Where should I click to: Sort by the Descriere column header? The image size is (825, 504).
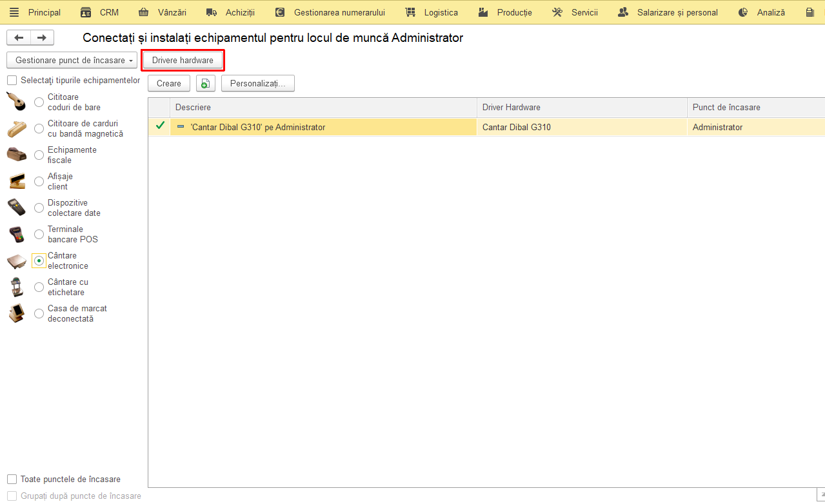(x=323, y=107)
